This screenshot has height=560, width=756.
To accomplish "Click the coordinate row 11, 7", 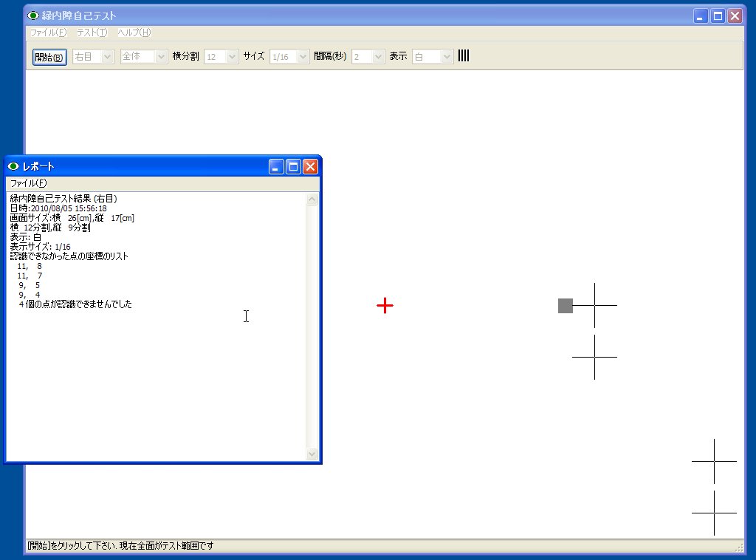I will tap(30, 276).
